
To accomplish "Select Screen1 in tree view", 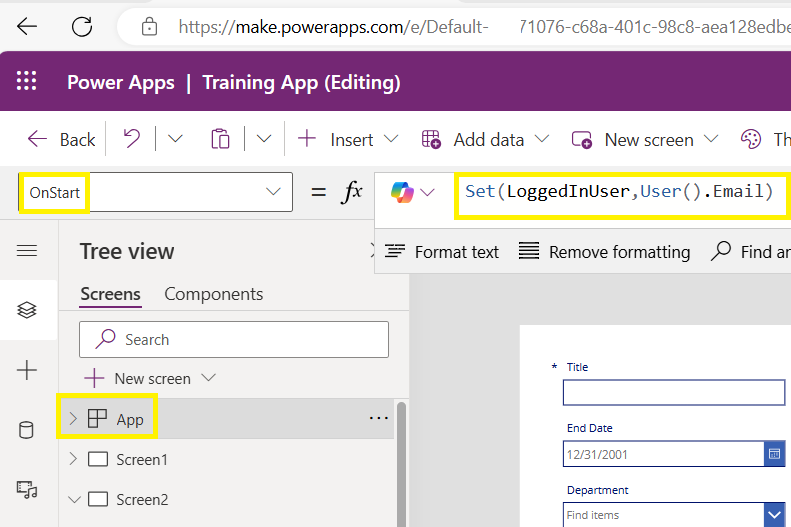I will (x=142, y=459).
